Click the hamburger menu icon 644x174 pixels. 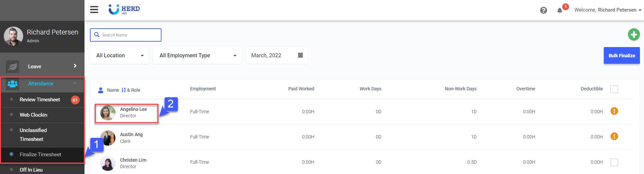tap(94, 10)
